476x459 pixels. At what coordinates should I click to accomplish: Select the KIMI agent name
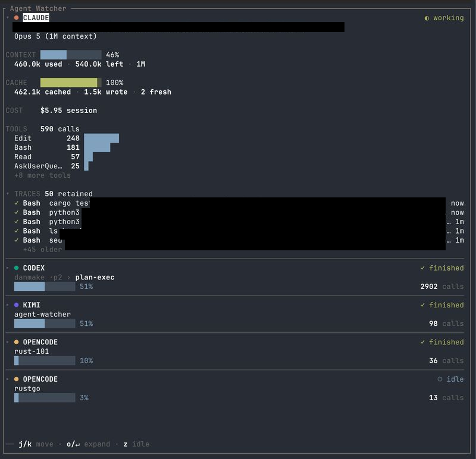pyautogui.click(x=32, y=305)
